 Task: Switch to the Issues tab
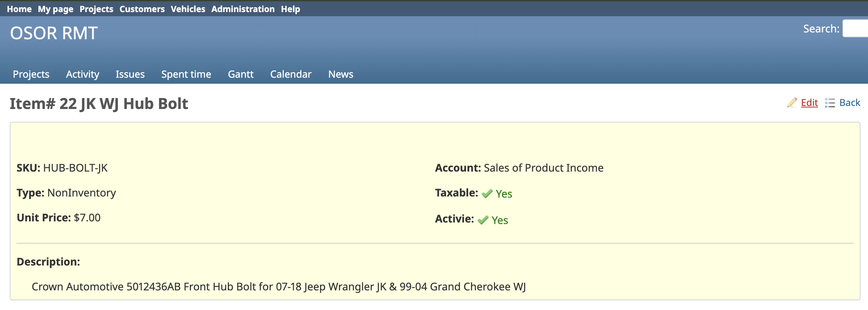tap(130, 74)
